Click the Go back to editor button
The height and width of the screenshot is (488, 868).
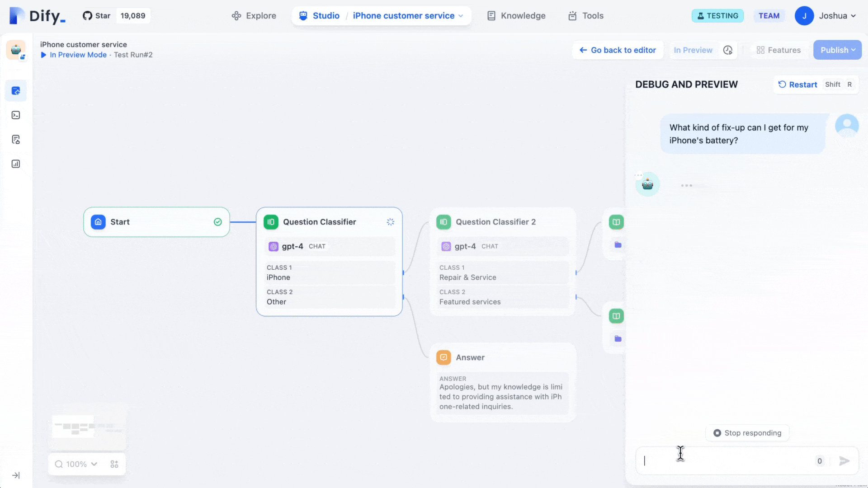click(x=617, y=50)
